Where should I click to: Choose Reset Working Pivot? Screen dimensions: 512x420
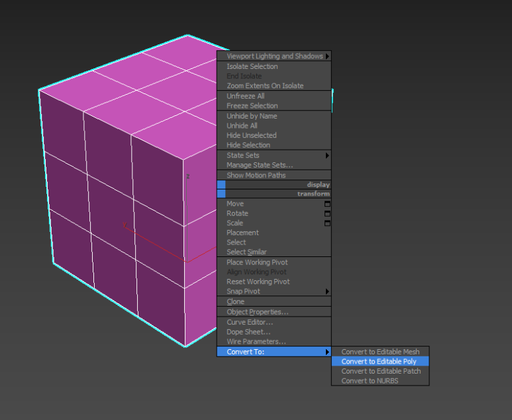[274, 282]
